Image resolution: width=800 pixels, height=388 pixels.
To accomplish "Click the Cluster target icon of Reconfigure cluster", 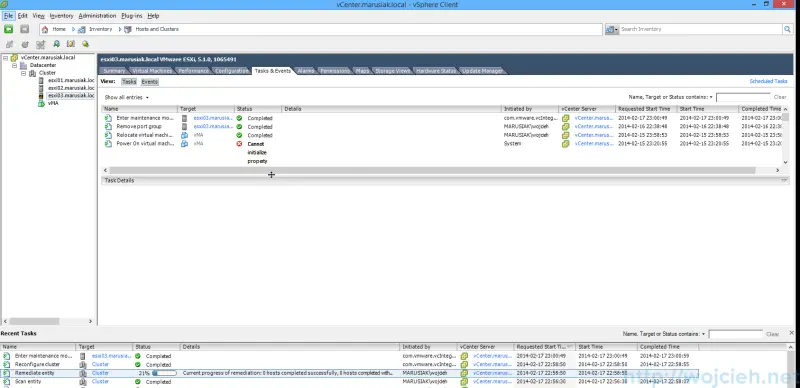I will point(82,365).
